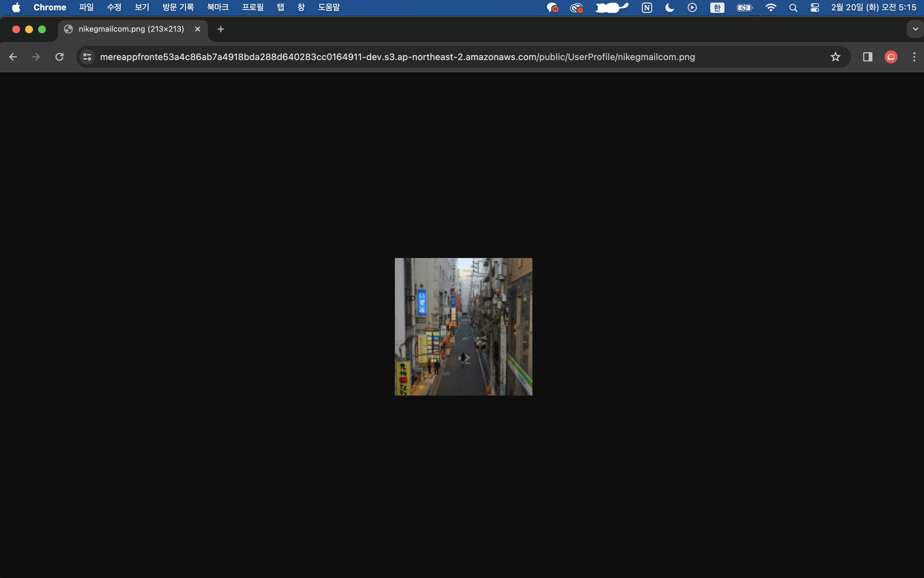Open Chrome three-dot menu
The width and height of the screenshot is (924, 578).
(x=914, y=57)
